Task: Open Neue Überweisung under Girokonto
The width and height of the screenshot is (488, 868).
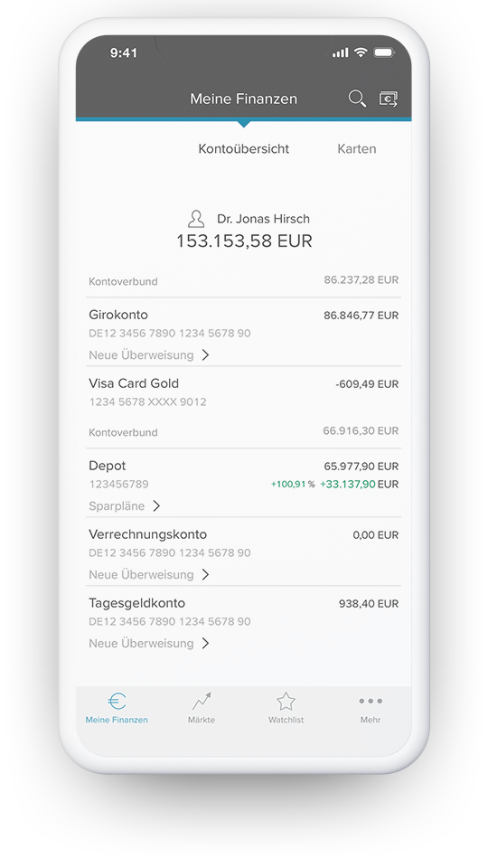Action: coord(141,354)
